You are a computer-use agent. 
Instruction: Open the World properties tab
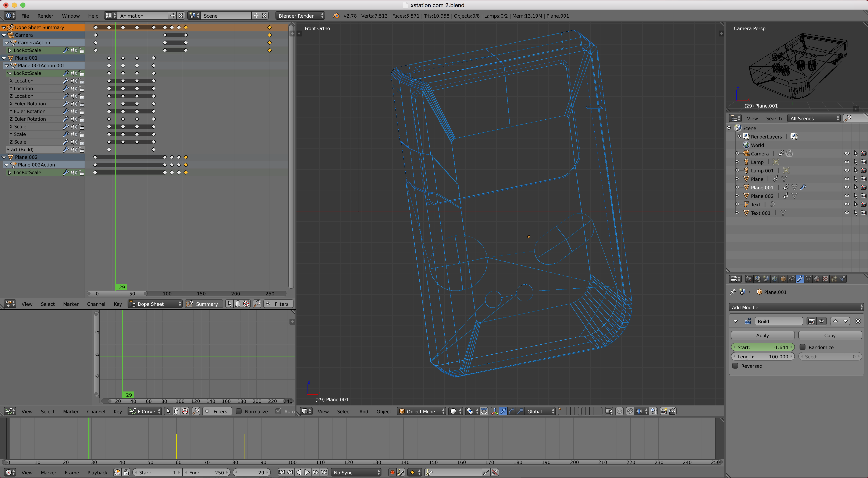coord(775,279)
